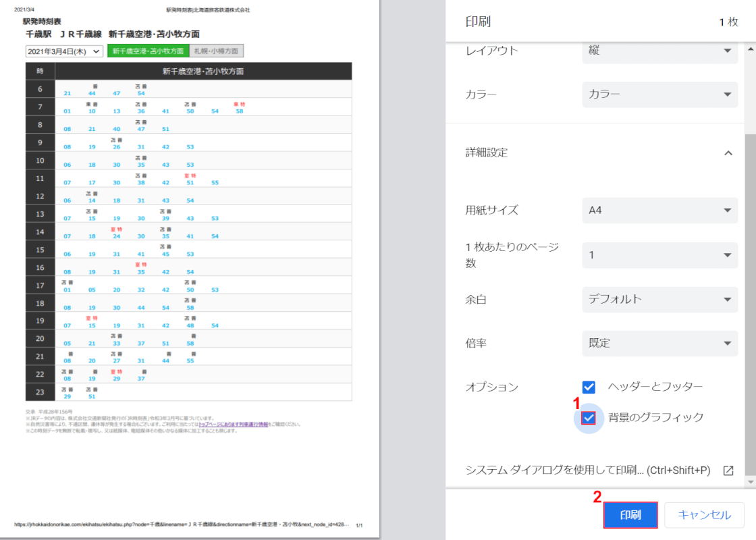Open the 用紙サイズ A4 dropdown
756x540 pixels.
tap(659, 210)
